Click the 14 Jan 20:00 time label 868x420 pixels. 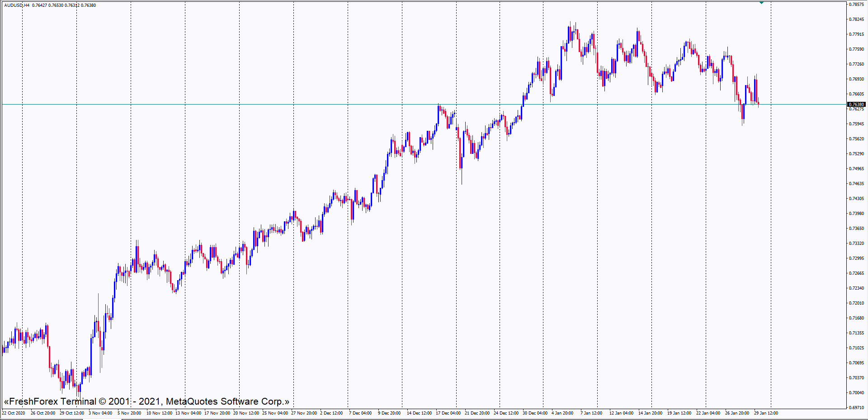(650, 413)
